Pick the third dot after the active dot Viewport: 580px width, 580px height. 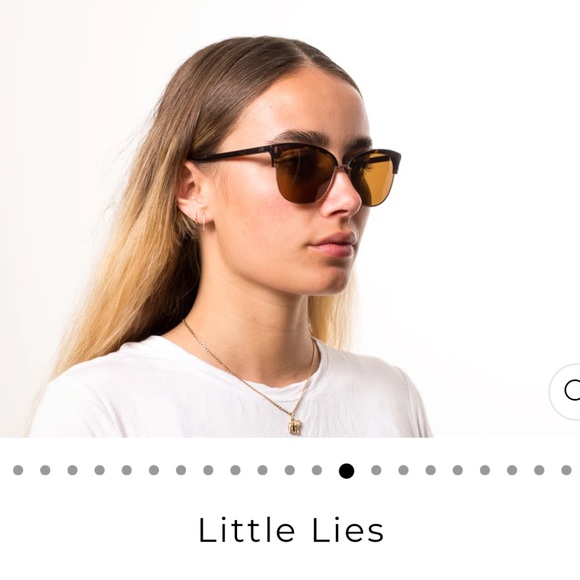pyautogui.click(x=431, y=470)
